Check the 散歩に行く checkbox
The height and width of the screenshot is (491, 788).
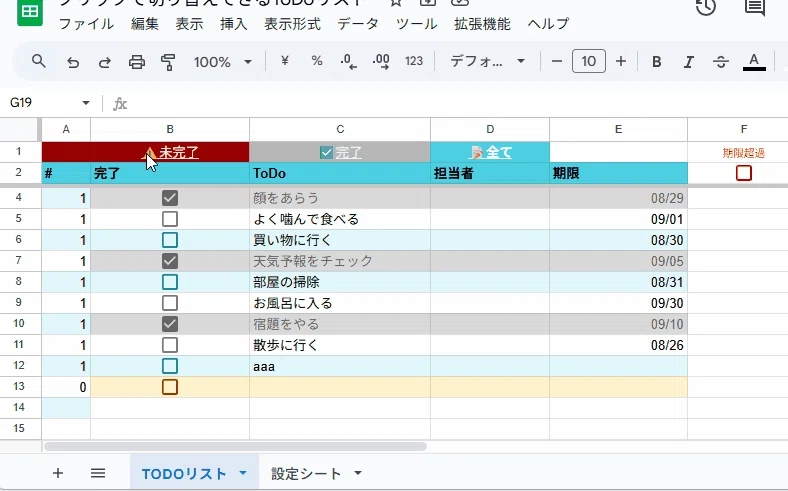point(170,345)
